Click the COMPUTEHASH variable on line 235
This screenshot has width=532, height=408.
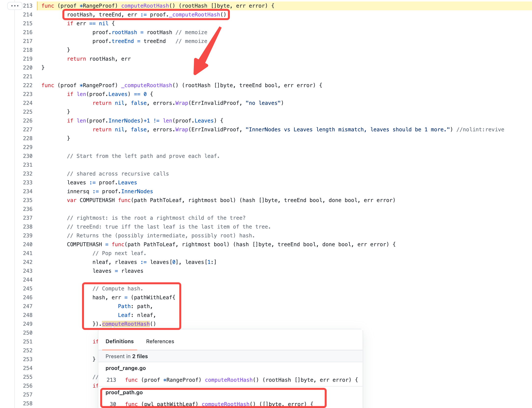coord(97,200)
